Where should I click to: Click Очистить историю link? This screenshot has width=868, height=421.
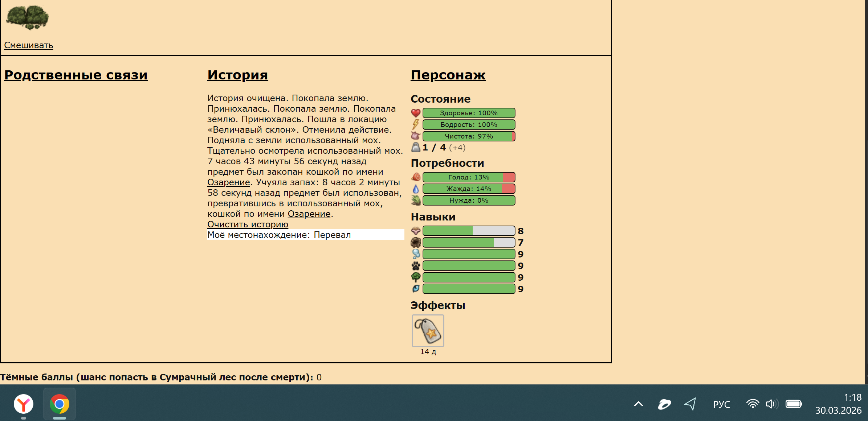[x=248, y=224]
